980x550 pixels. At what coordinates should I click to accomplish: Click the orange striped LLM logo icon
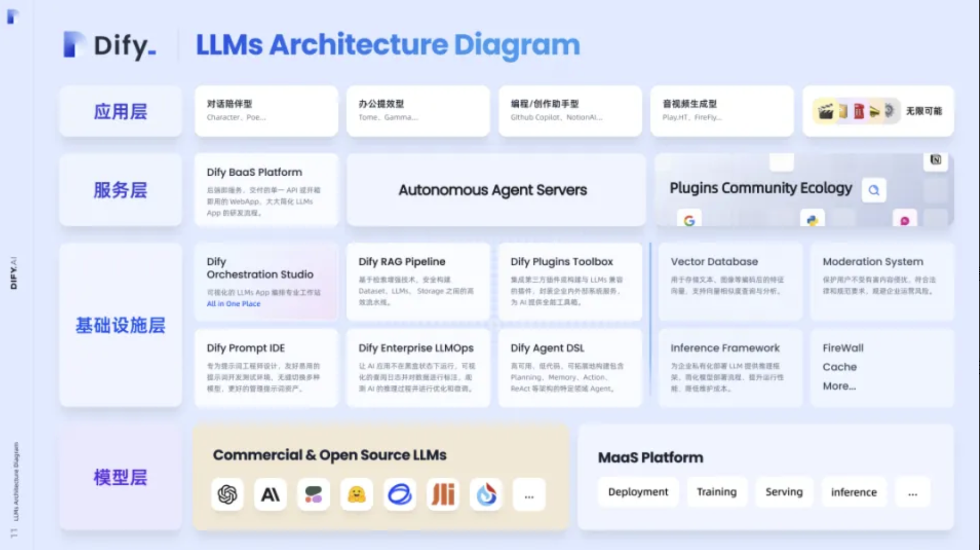442,494
